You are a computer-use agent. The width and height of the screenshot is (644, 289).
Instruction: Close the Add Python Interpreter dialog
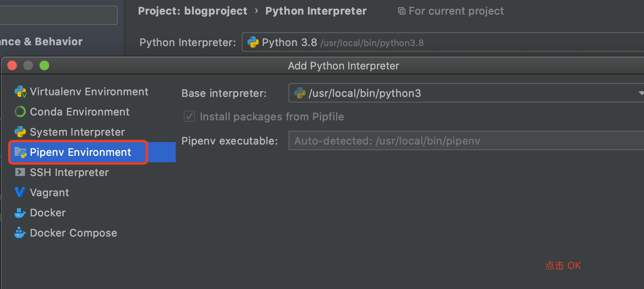12,65
